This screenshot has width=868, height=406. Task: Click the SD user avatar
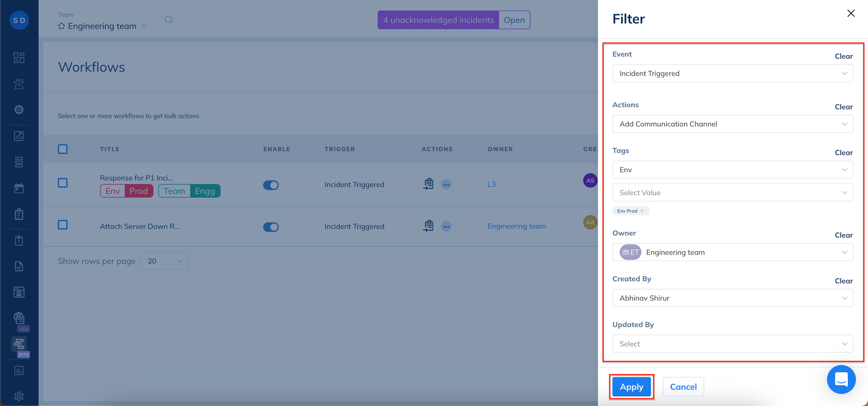pyautogui.click(x=19, y=20)
